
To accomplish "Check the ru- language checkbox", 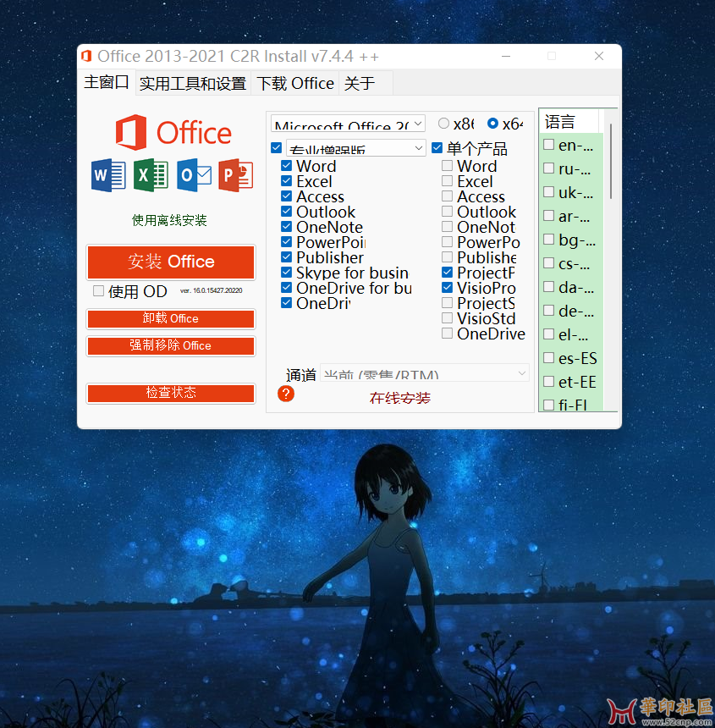I will coord(549,168).
